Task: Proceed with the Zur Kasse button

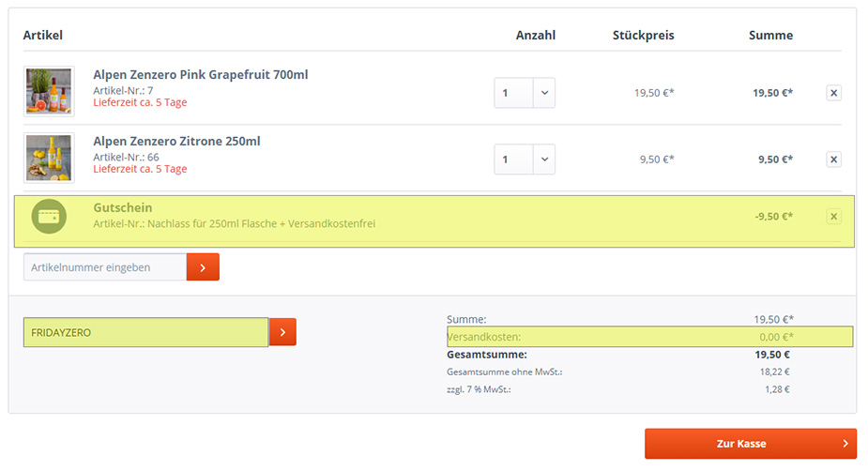Action: 750,444
